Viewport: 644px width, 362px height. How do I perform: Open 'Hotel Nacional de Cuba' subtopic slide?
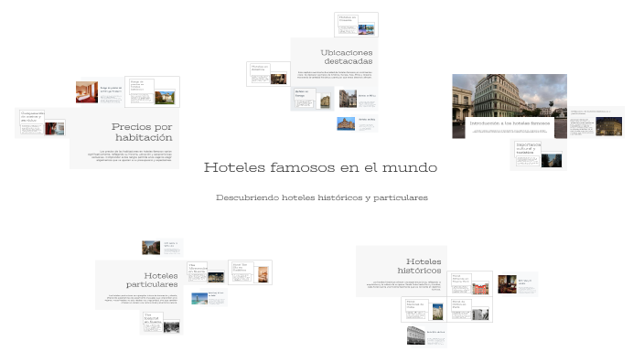click(424, 310)
